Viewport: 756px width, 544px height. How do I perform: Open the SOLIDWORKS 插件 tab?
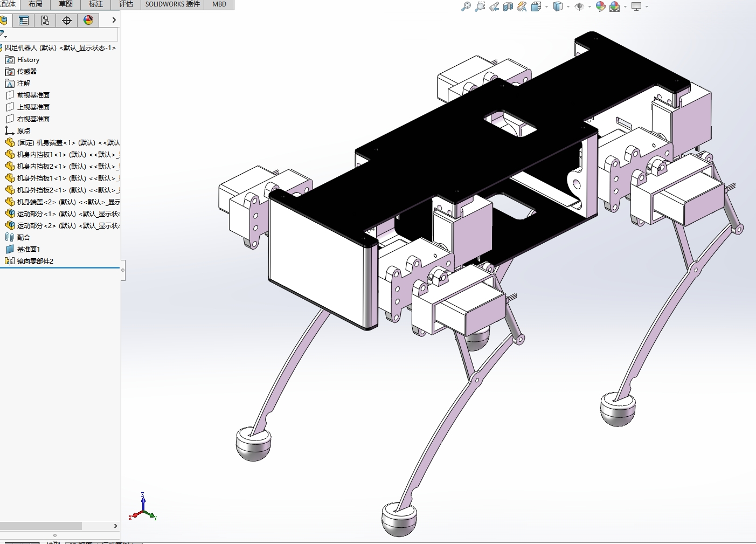(172, 4)
